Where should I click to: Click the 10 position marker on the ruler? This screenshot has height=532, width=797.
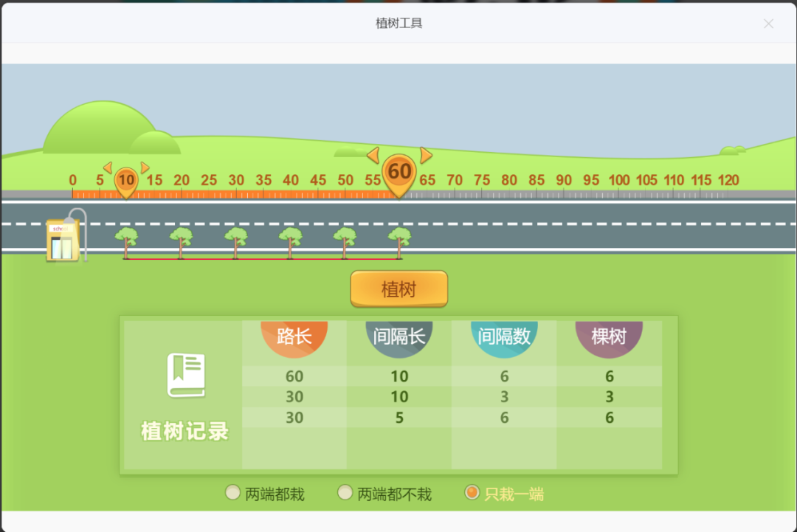pos(125,179)
